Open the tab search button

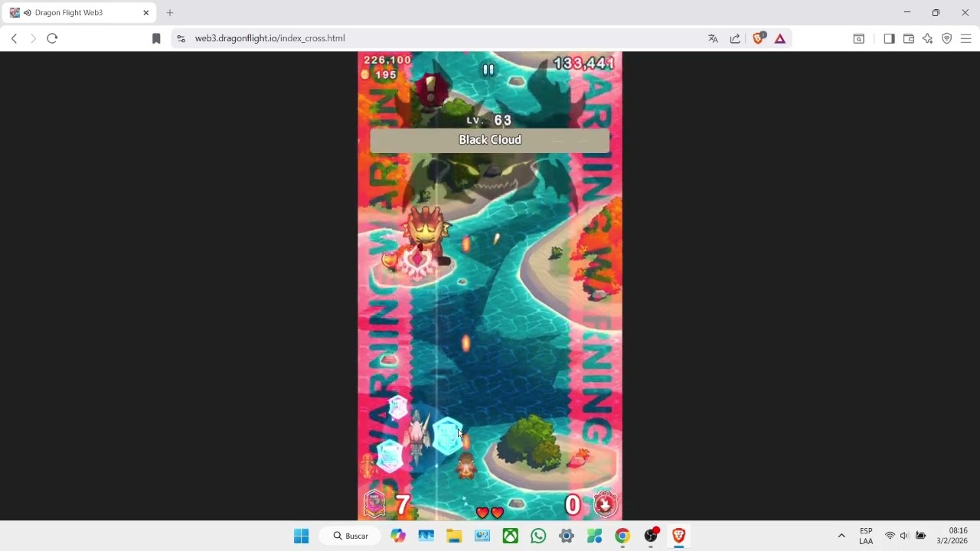pos(859,38)
